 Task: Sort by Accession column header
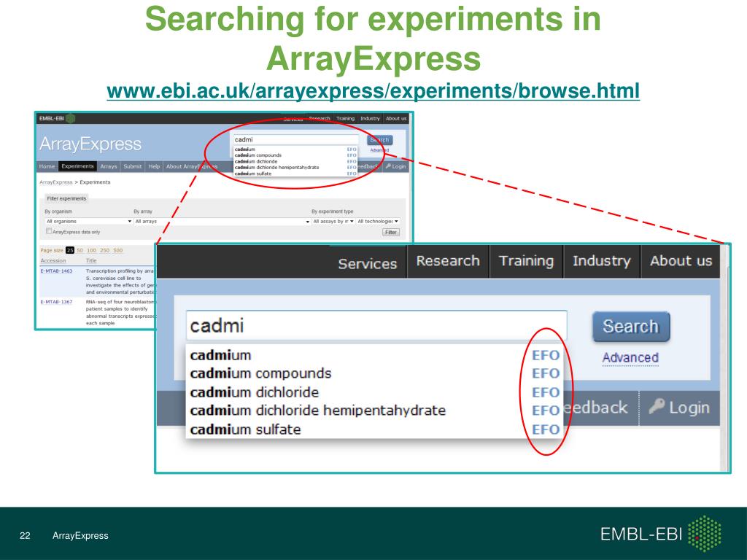53,260
